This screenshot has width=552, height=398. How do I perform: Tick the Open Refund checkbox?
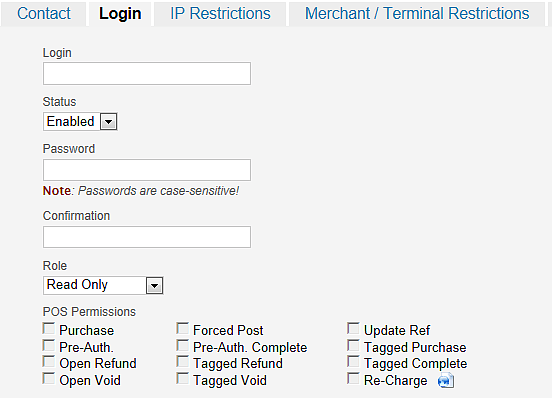point(49,361)
